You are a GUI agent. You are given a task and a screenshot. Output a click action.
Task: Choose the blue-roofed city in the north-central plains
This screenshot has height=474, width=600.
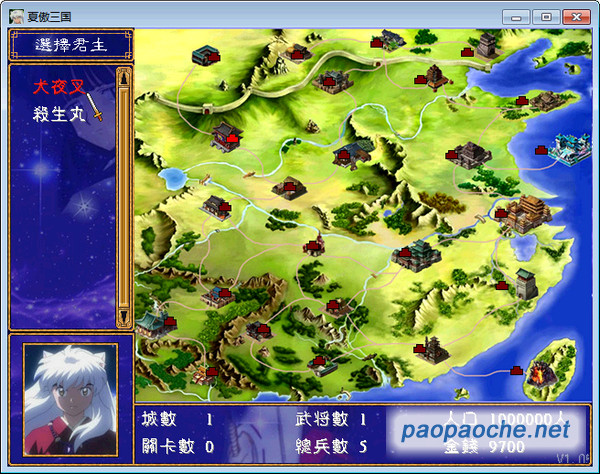click(354, 154)
